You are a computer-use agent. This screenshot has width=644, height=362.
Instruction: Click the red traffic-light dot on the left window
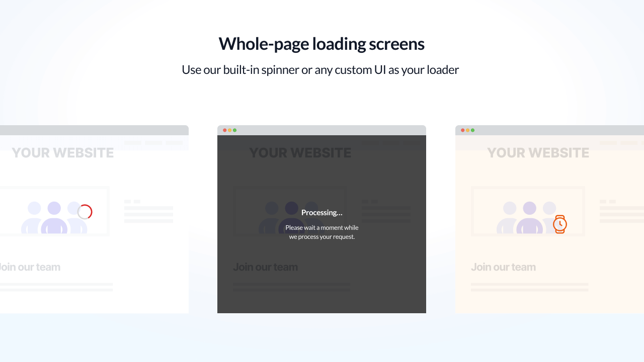(1, 130)
